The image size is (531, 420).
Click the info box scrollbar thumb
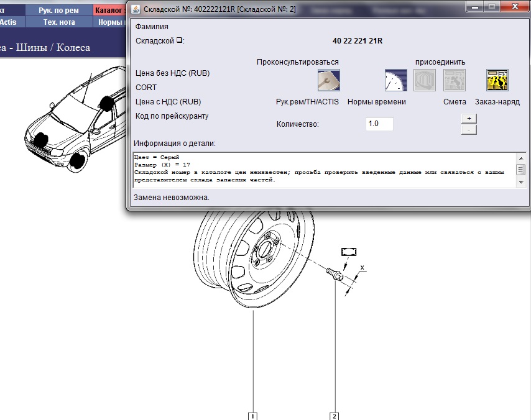click(520, 170)
